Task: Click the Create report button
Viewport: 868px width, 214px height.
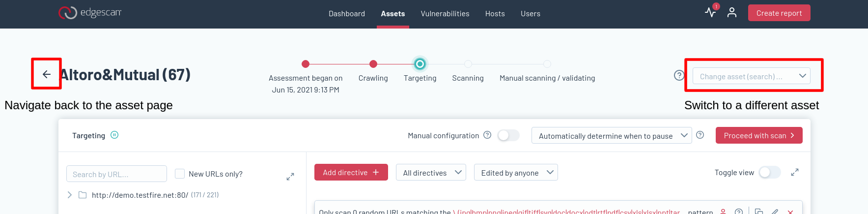Action: (779, 13)
